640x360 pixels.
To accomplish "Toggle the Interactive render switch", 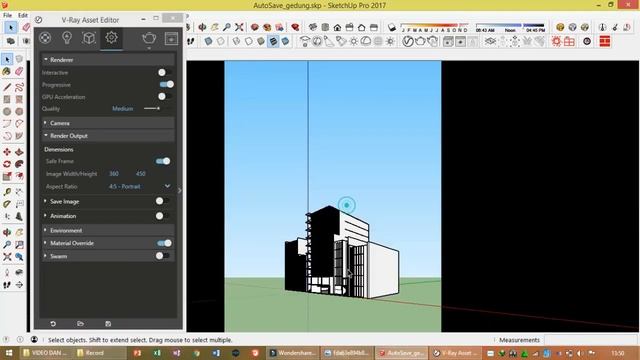I will (165, 72).
